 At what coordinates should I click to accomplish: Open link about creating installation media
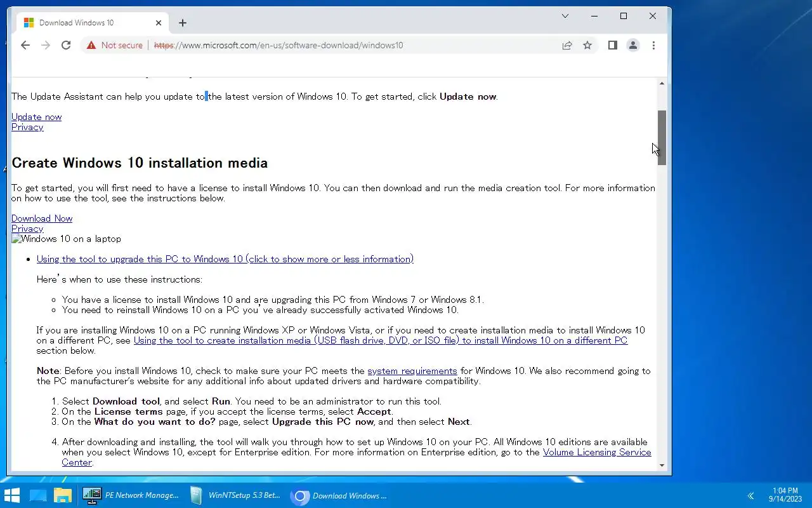pos(381,340)
